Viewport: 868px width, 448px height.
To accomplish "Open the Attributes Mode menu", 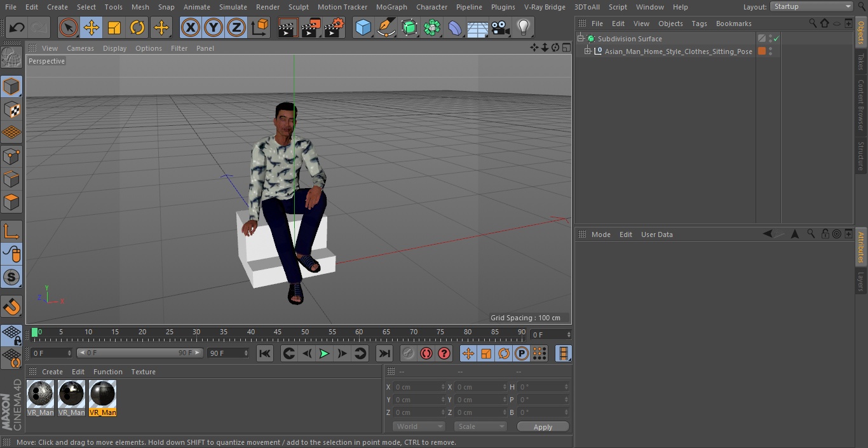I will click(600, 234).
